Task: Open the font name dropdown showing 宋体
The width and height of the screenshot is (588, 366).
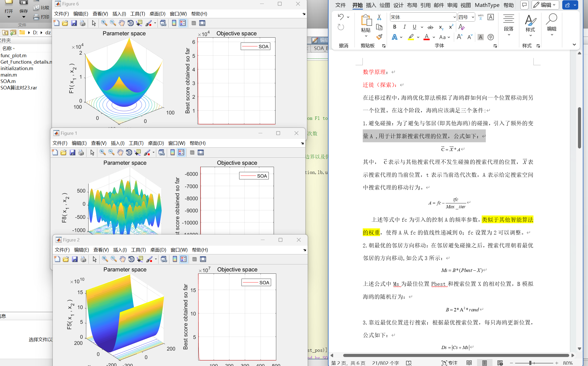Action: click(454, 17)
